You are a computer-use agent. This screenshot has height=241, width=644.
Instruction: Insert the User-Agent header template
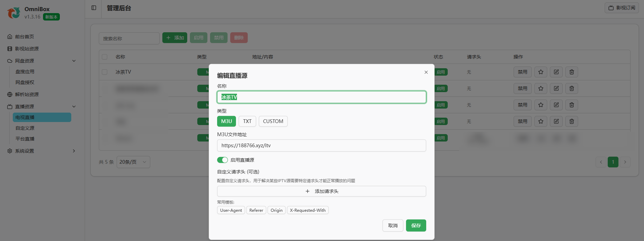click(x=231, y=210)
